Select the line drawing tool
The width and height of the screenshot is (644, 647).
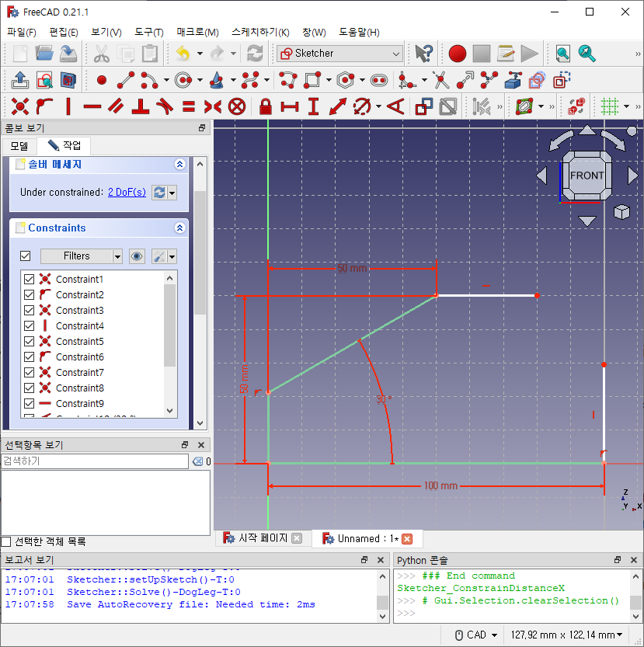126,80
